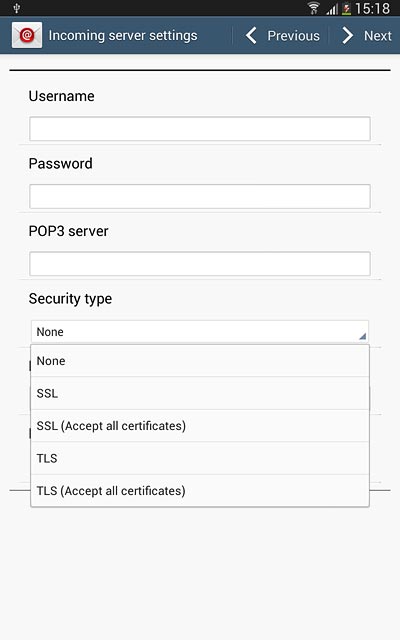Image resolution: width=400 pixels, height=640 pixels.
Task: Select None in the security list
Action: pyautogui.click(x=200, y=361)
